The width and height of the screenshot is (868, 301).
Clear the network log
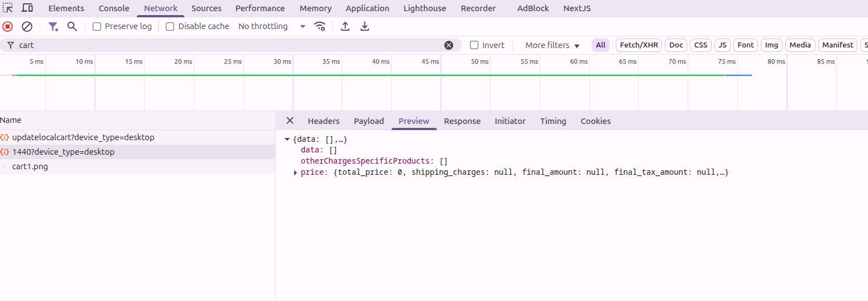point(27,26)
